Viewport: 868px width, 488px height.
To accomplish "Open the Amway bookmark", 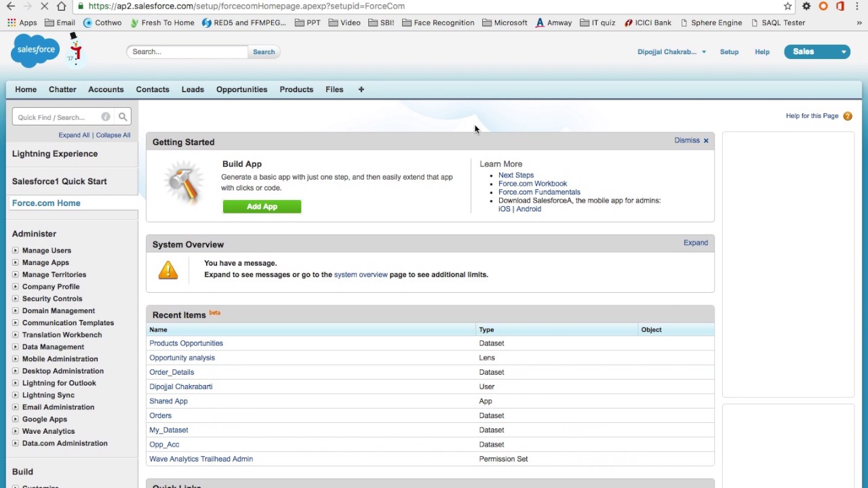I will [553, 22].
